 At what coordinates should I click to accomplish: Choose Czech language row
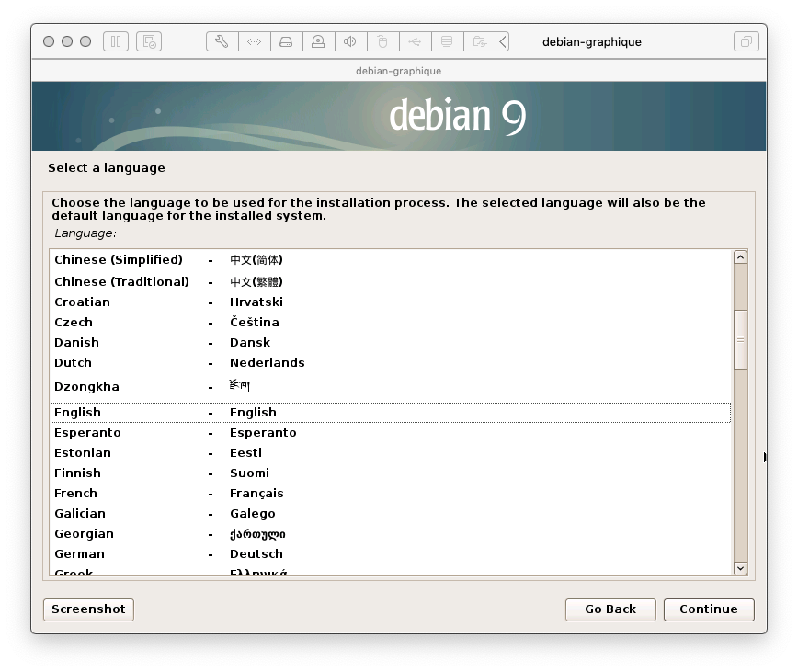[391, 323]
